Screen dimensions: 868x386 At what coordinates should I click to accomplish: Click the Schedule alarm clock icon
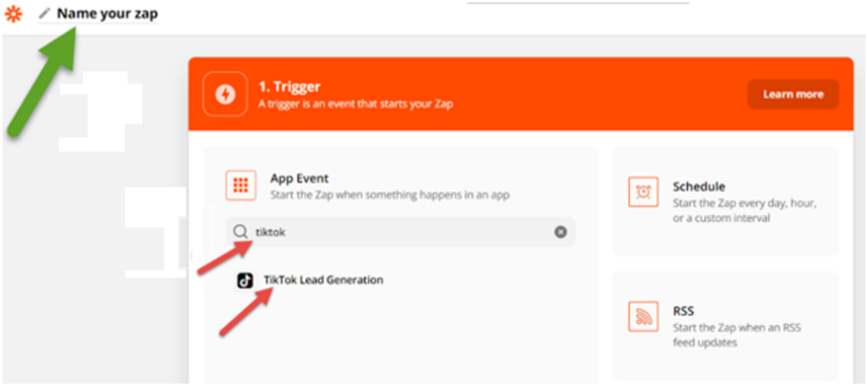point(643,192)
